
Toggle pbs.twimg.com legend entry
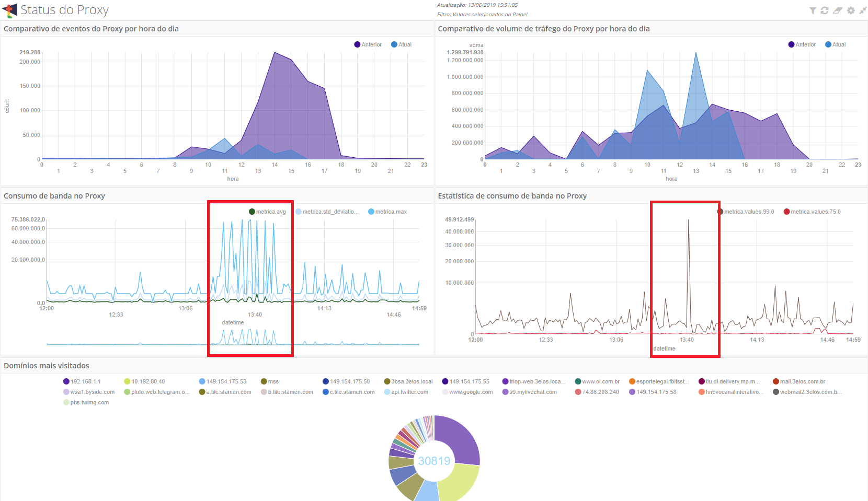(x=86, y=402)
